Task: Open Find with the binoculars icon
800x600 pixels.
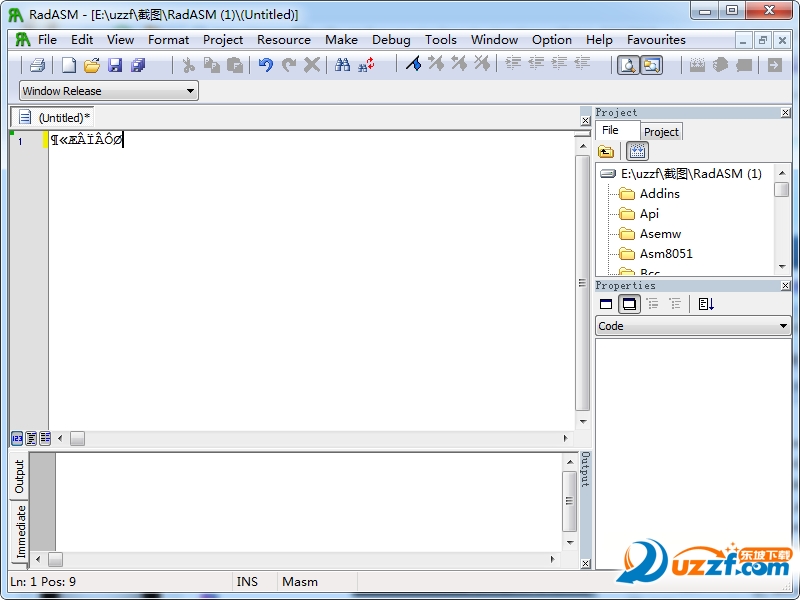Action: click(x=342, y=65)
